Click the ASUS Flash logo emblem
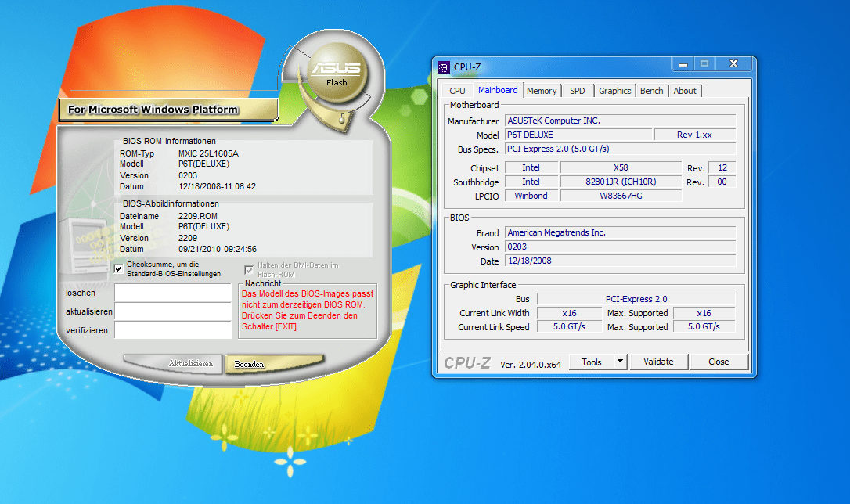Viewport: 850px width, 504px height. pyautogui.click(x=337, y=74)
